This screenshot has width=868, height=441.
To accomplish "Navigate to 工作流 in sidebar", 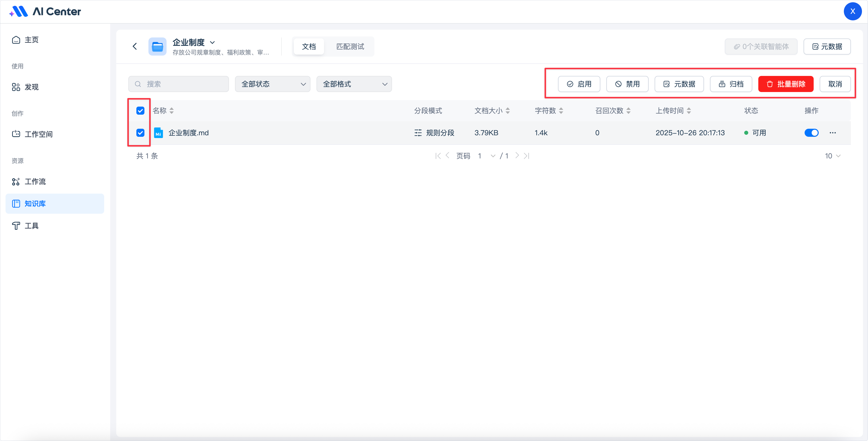I will pos(35,182).
